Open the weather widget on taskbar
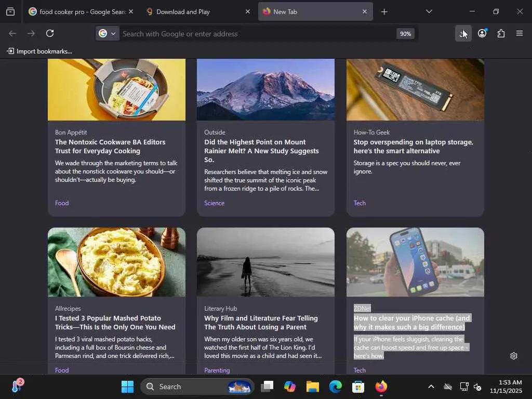The width and height of the screenshot is (532, 399). 17,386
